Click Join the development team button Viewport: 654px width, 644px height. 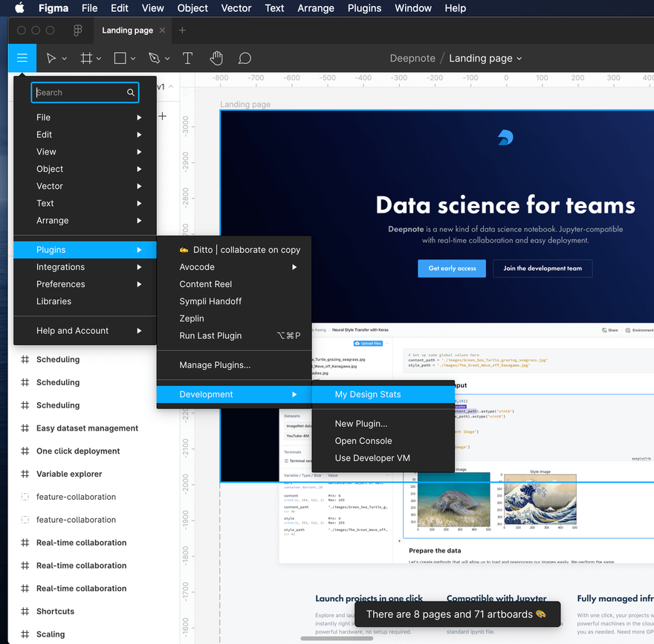pos(543,268)
